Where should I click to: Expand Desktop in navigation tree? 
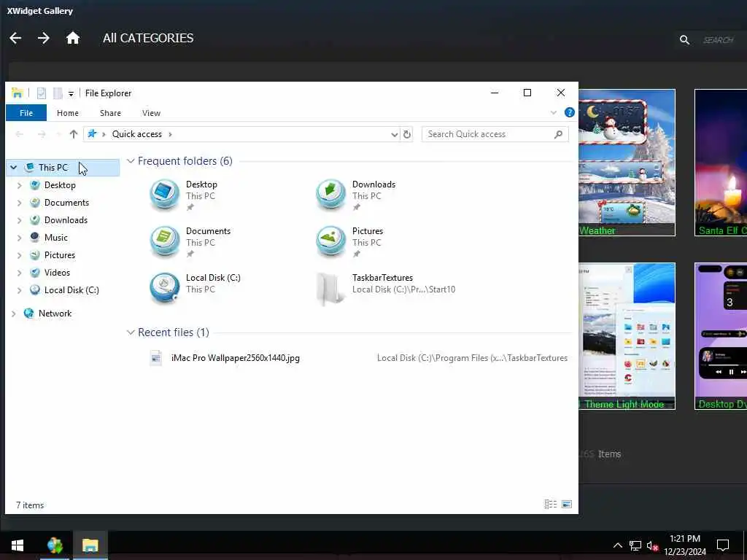pyautogui.click(x=20, y=185)
